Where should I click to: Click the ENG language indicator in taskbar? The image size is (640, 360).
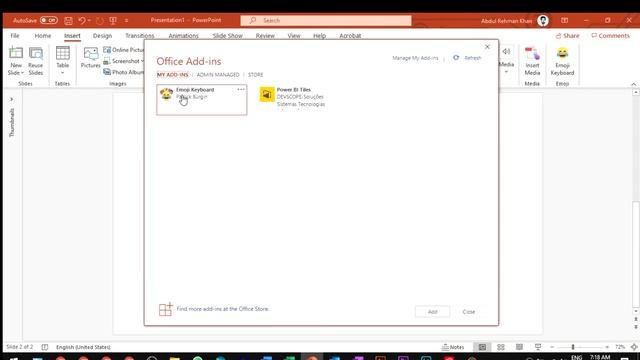click(x=576, y=357)
